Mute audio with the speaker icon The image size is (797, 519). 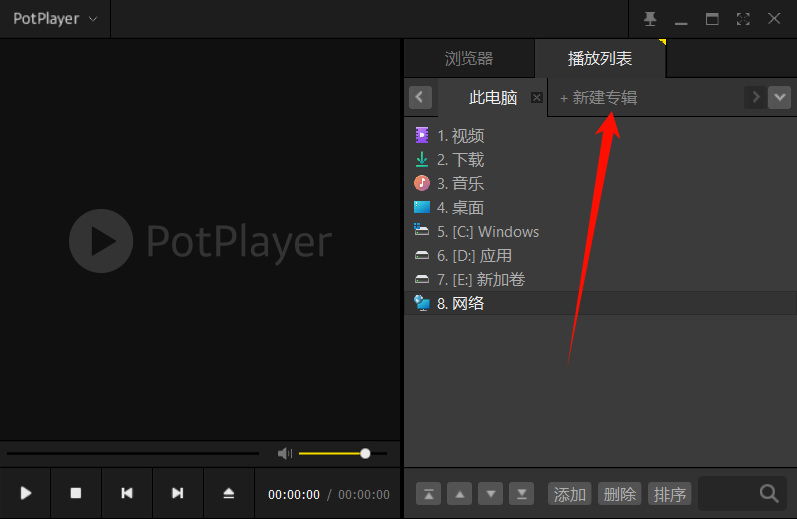(285, 453)
